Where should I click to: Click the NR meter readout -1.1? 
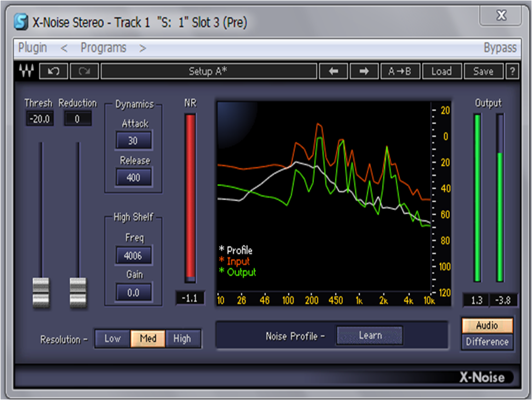coord(190,298)
